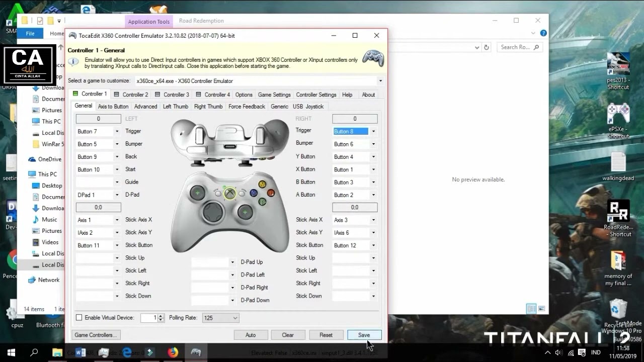The height and width of the screenshot is (362, 644).
Task: Click the taskbar search magnifier icon
Action: tap(34, 352)
